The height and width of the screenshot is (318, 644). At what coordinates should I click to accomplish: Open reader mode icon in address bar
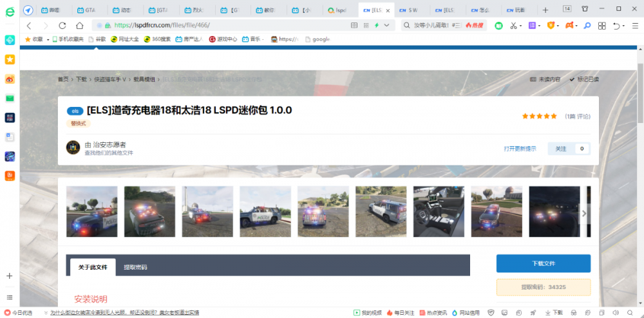(354, 26)
